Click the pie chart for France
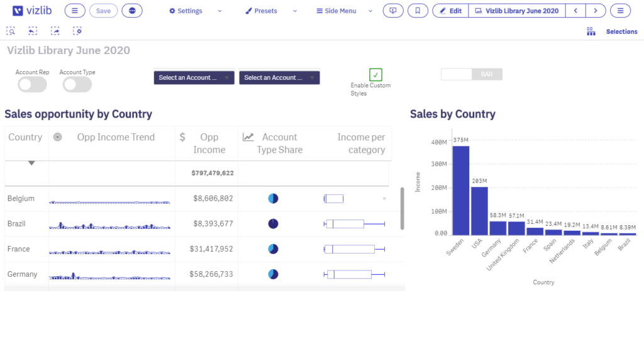 273,249
